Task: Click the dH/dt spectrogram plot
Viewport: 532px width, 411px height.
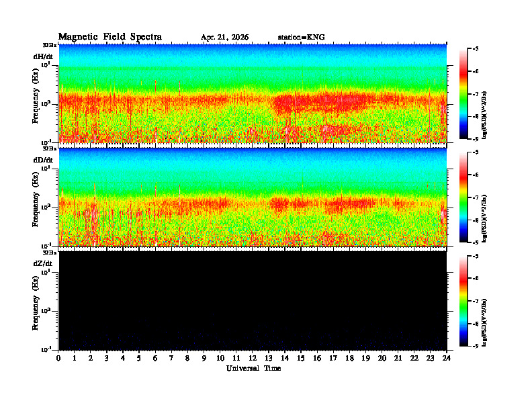Action: pyautogui.click(x=253, y=93)
